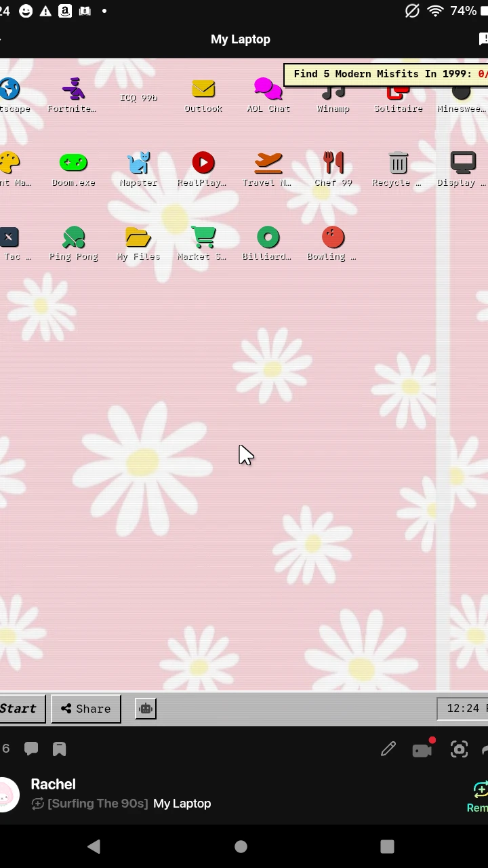The width and height of the screenshot is (488, 868).
Task: Tap Android home navigation button
Action: [x=241, y=846]
